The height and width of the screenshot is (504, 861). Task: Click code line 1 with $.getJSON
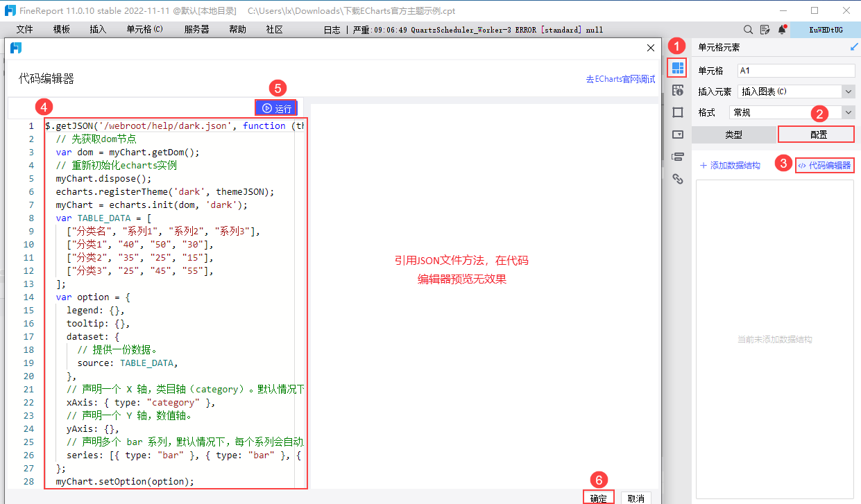[x=174, y=125]
